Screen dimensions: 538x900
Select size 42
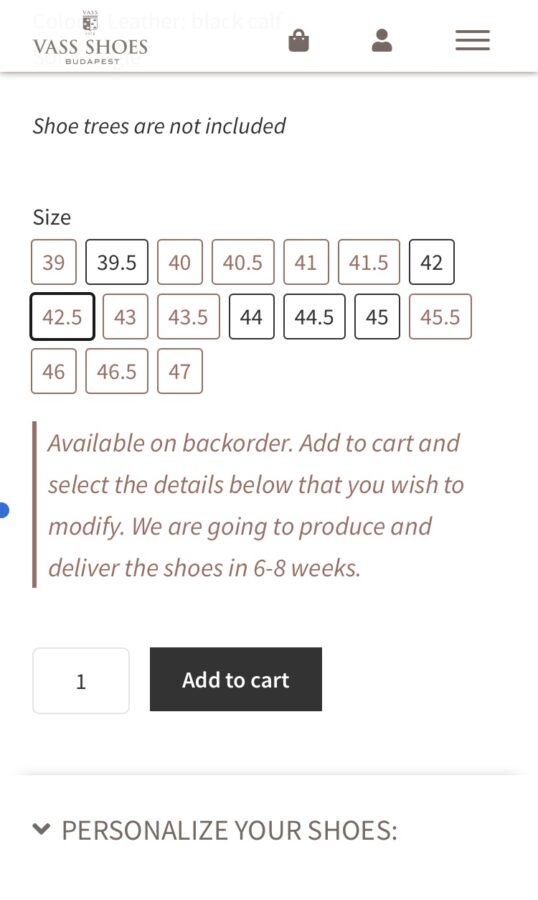coord(432,262)
